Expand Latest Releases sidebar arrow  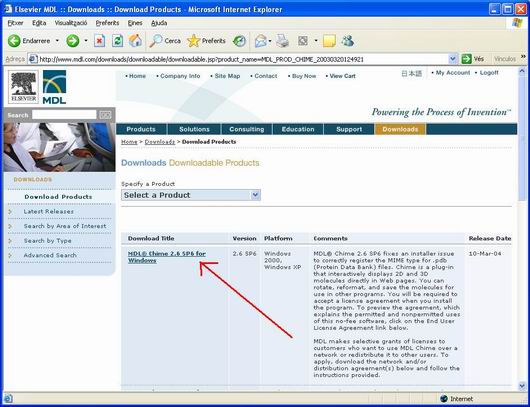[10, 212]
